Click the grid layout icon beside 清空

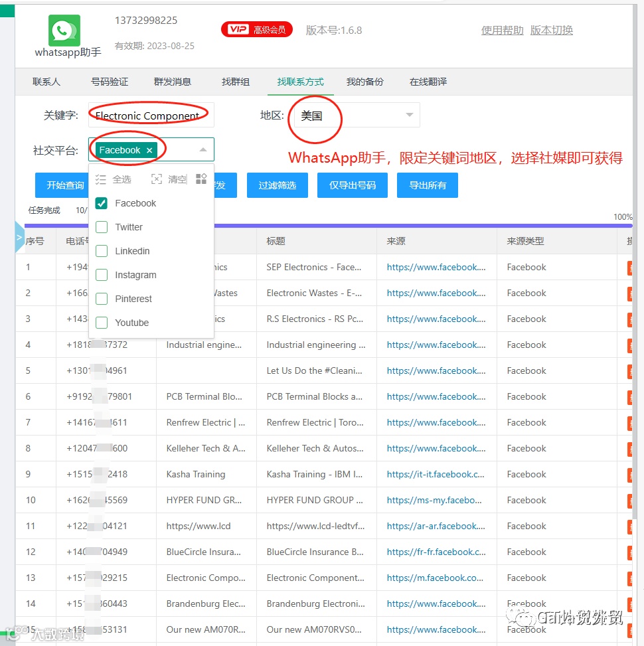pyautogui.click(x=201, y=179)
